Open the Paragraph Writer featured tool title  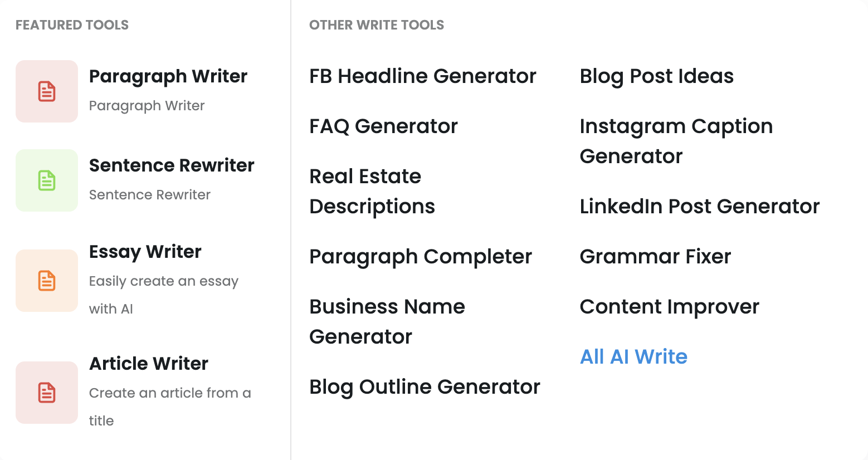168,76
